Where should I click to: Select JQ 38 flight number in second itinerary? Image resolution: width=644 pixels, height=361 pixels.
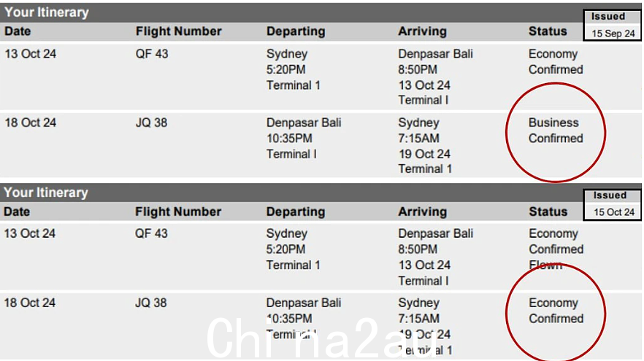151,303
